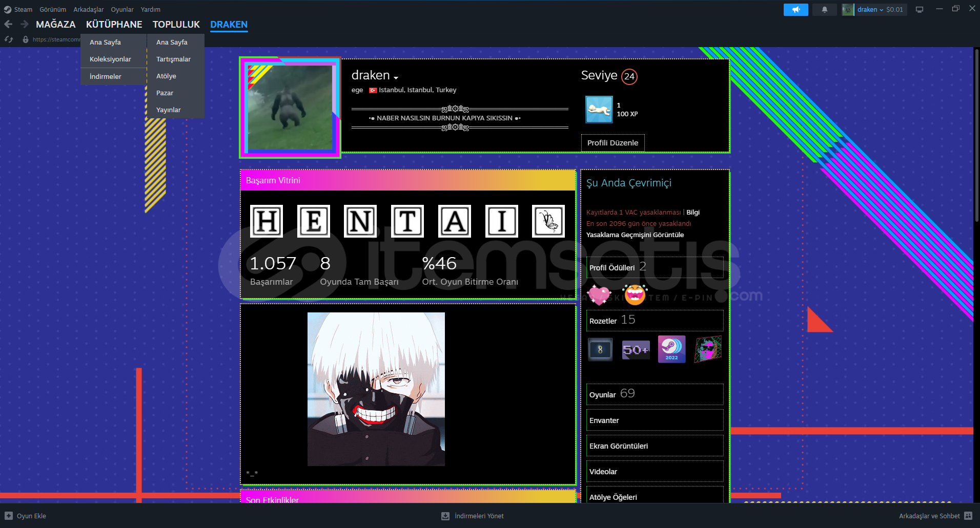The image size is (980, 528).
Task: Click the friends chat icon at bottom right
Action: [968, 516]
